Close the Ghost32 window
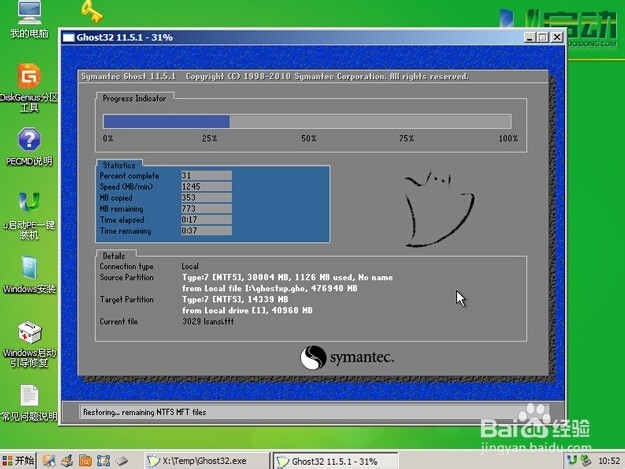 pos(557,37)
